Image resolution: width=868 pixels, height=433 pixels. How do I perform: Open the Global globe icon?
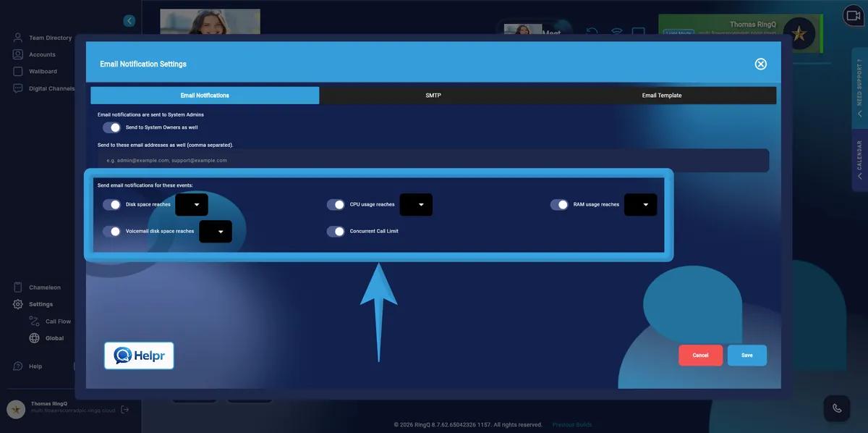tap(34, 338)
